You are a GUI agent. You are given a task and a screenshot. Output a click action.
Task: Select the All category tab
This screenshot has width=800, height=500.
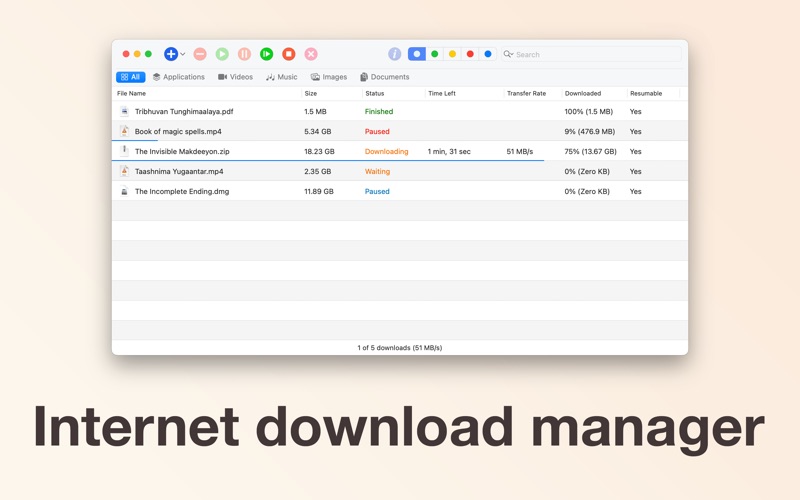pos(131,77)
